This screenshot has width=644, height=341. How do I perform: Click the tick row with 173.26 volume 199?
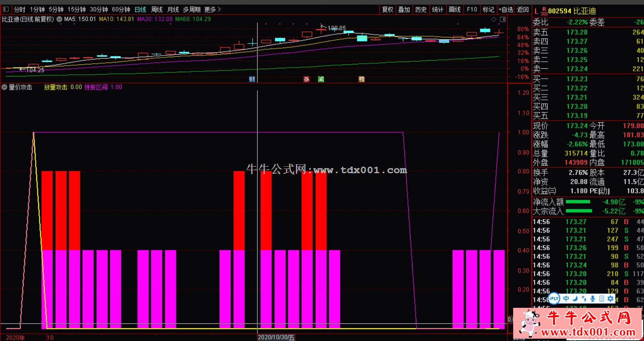pos(588,248)
